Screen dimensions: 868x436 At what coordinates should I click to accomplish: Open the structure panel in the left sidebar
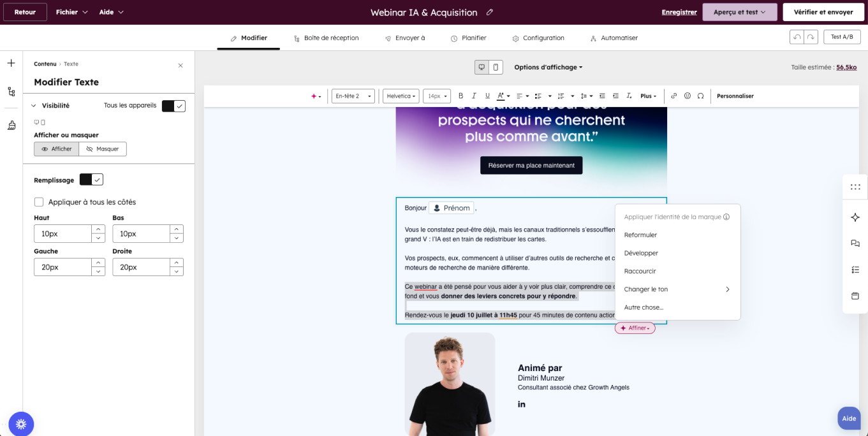(11, 92)
